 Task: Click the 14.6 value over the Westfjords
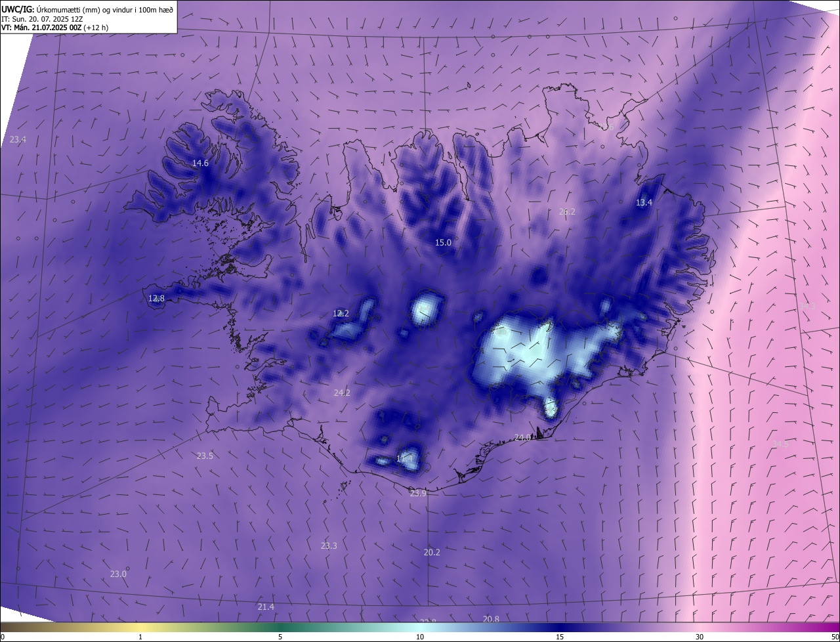tap(200, 163)
